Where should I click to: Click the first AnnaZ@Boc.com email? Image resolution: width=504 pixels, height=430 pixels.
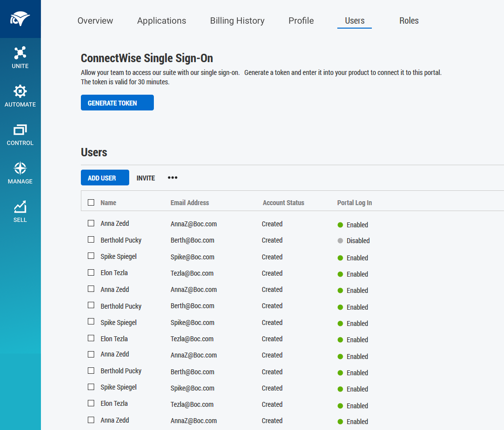193,224
